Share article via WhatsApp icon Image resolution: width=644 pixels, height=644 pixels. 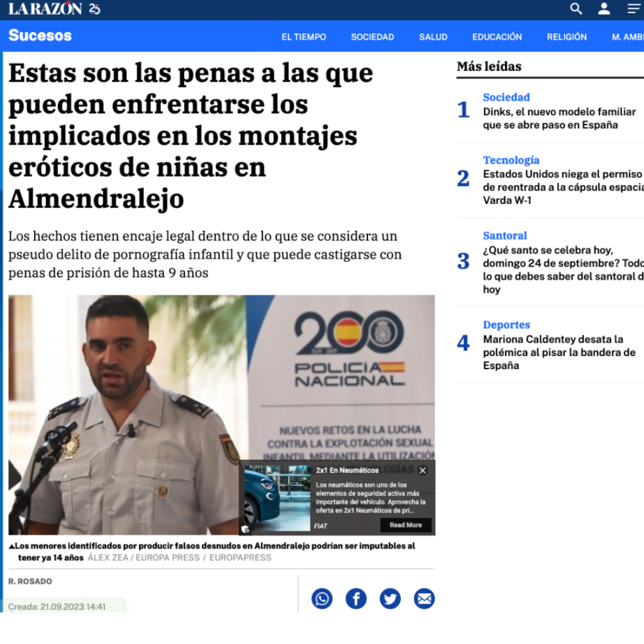pyautogui.click(x=322, y=599)
